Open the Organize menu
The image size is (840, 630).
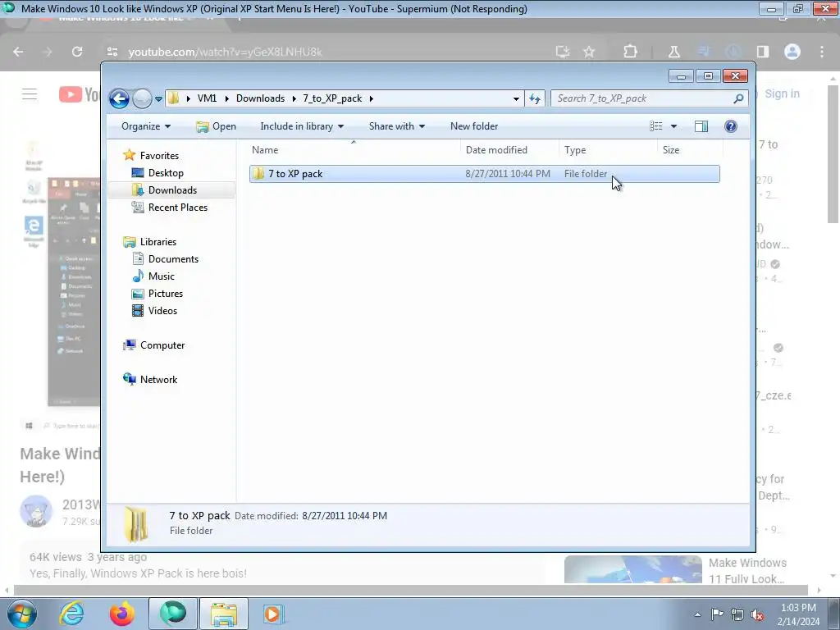click(x=146, y=126)
